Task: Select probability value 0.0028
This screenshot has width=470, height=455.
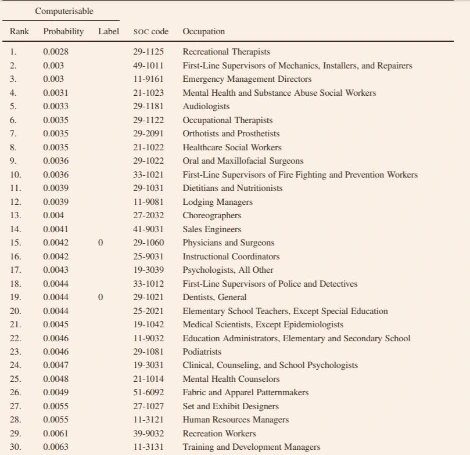Action: (x=56, y=52)
